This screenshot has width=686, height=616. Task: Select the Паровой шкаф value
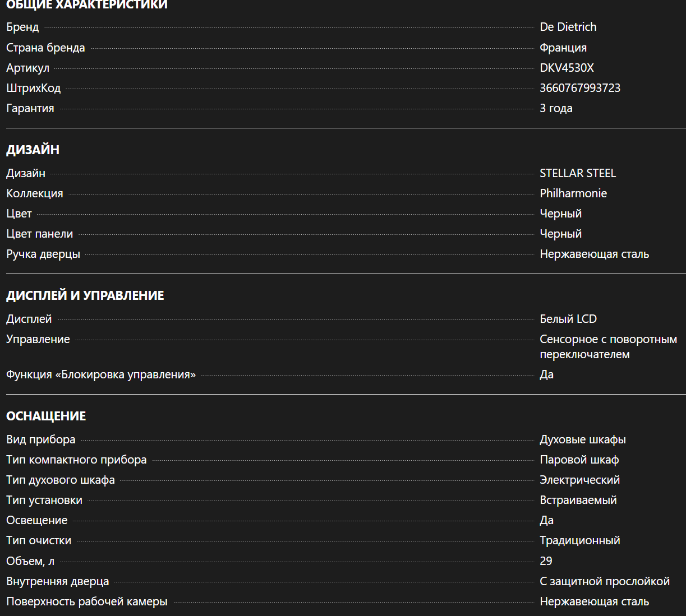(579, 460)
